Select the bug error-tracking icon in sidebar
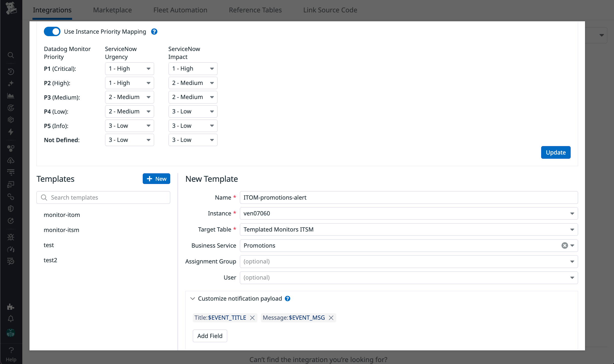This screenshot has height=364, width=614. 11,237
